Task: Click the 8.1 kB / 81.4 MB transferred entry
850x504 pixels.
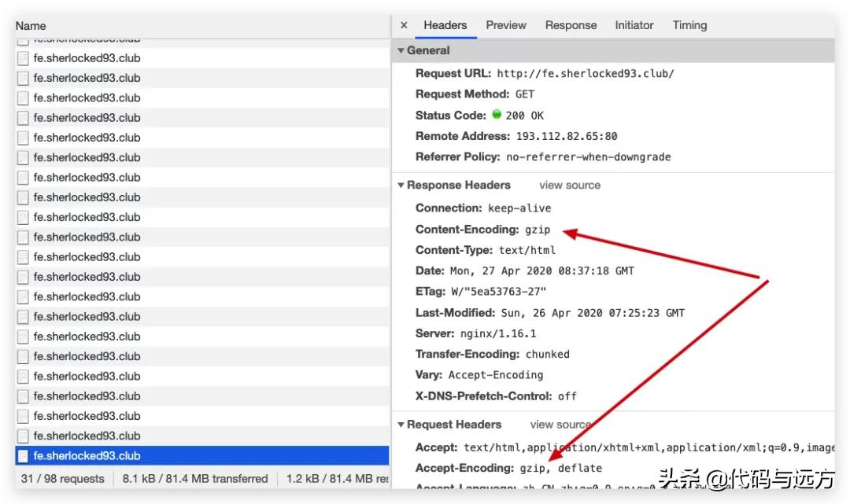Action: pos(195,479)
